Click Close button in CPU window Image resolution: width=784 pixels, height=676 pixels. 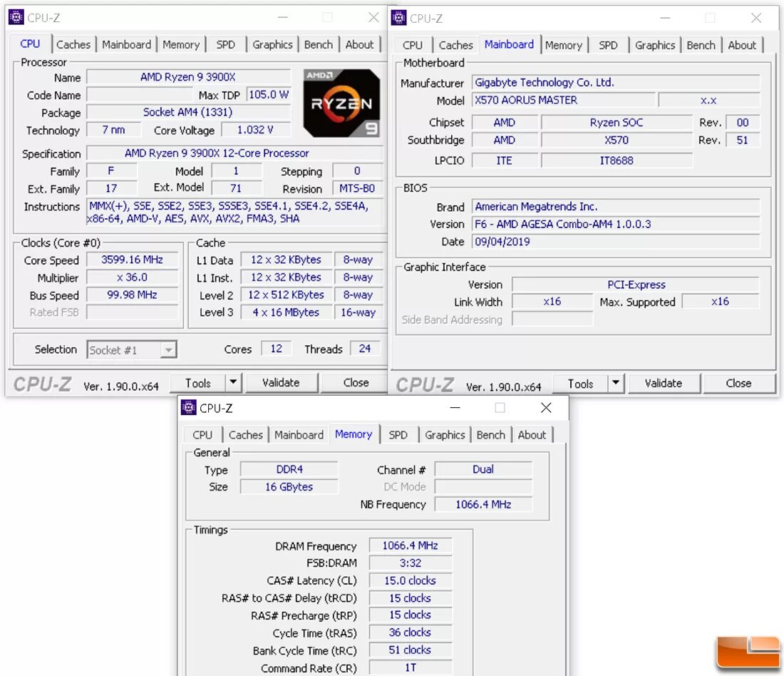pyautogui.click(x=356, y=383)
